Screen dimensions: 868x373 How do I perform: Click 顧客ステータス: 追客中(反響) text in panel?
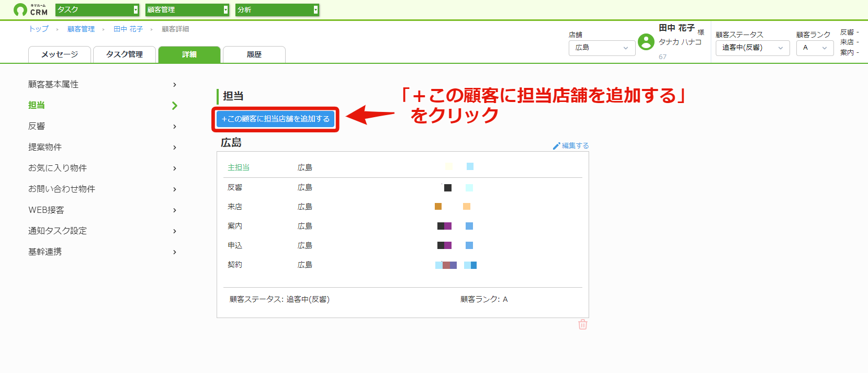coord(279,299)
